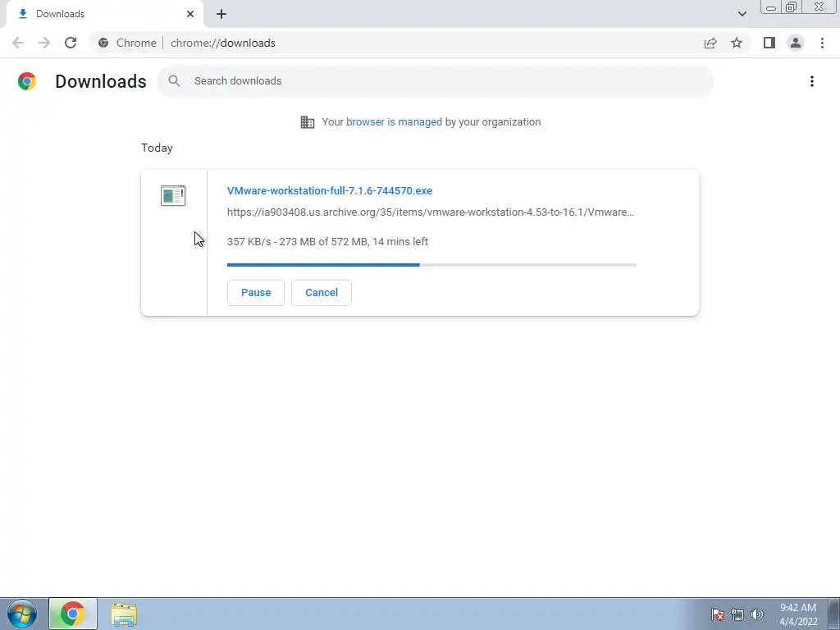Click Chrome icon in the taskbar
Image resolution: width=840 pixels, height=630 pixels.
(73, 614)
